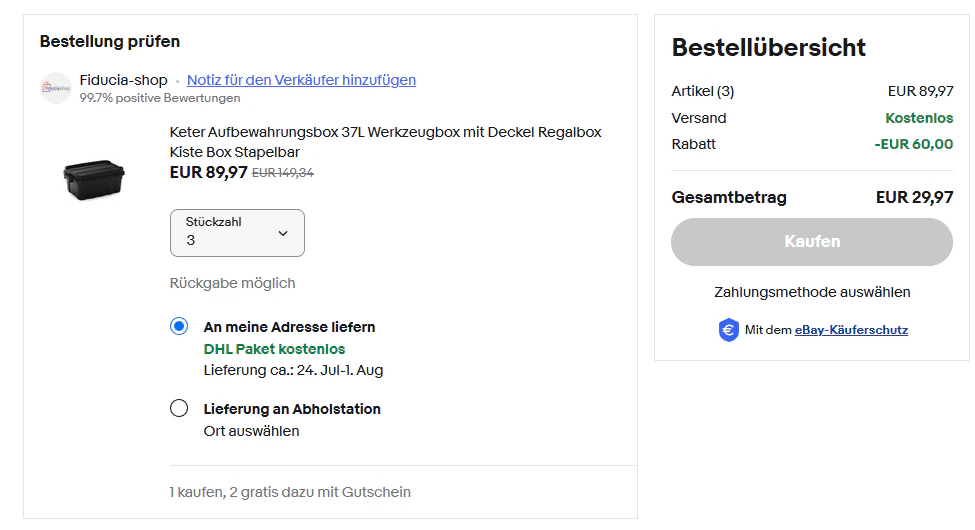Select 'An meine Adresse liefern' radio button
Image resolution: width=975 pixels, height=530 pixels.
coord(179,326)
